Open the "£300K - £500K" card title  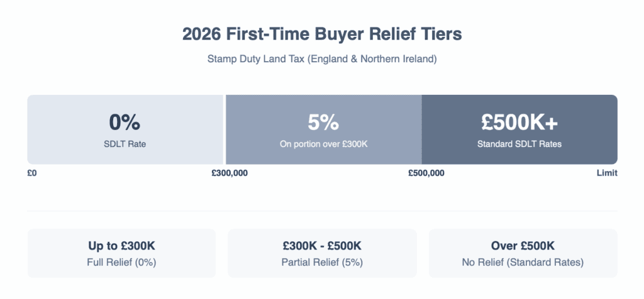tap(322, 246)
